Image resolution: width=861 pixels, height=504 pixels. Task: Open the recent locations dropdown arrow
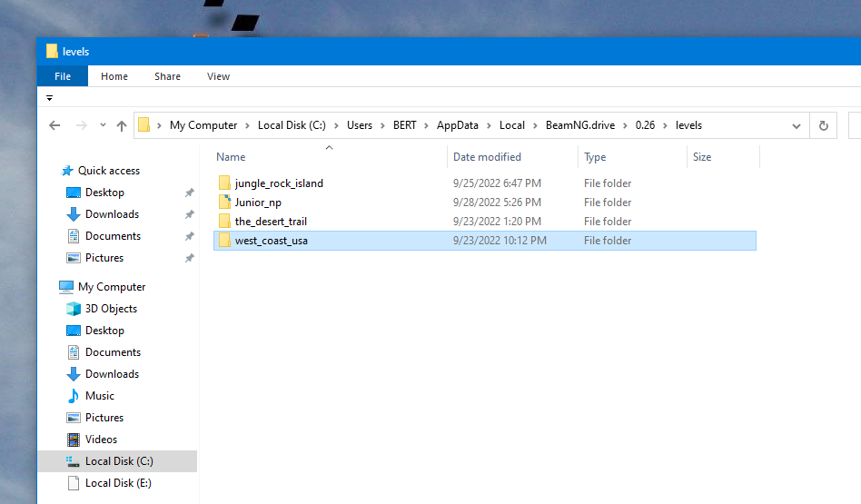pyautogui.click(x=103, y=125)
